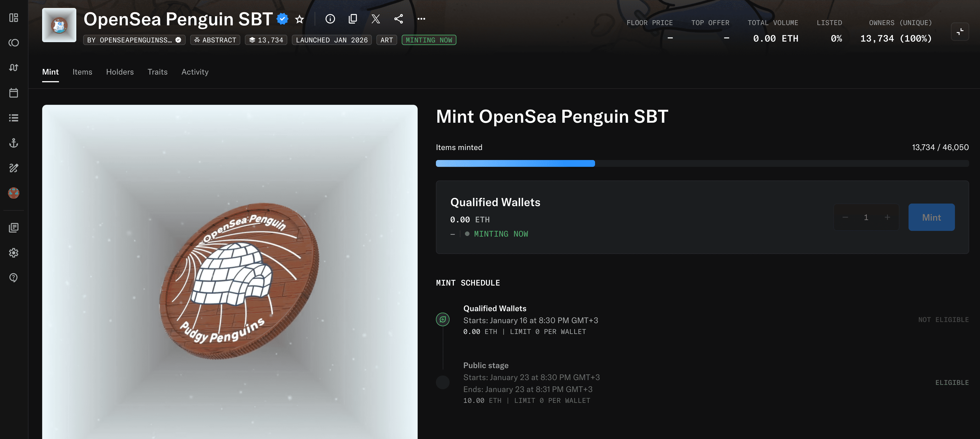Open the collection info icon
980x439 pixels.
point(330,19)
